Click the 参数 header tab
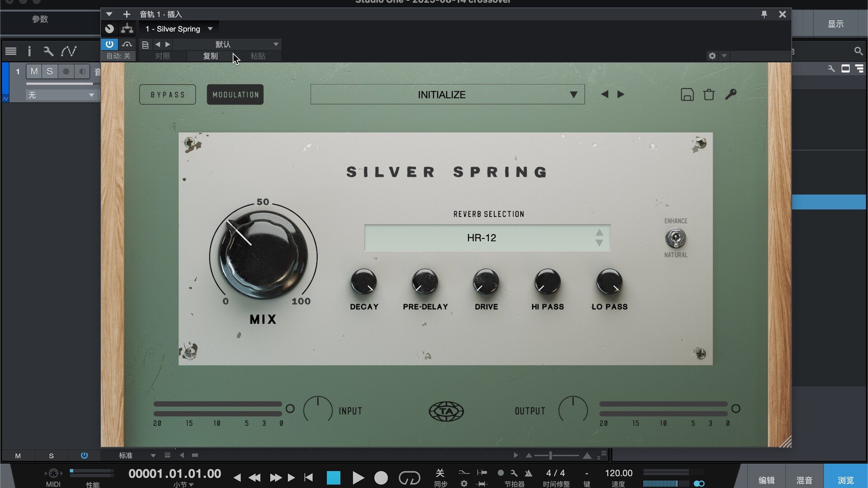 click(x=40, y=19)
